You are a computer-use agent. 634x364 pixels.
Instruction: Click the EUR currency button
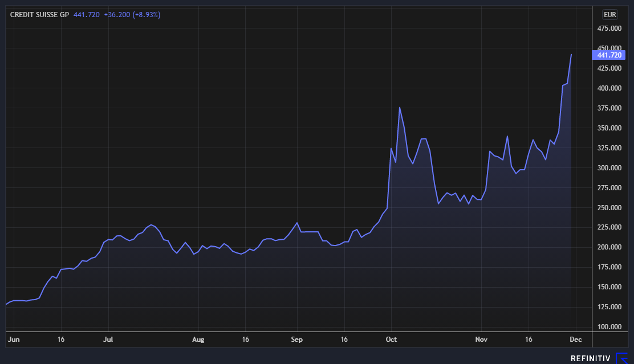[609, 15]
